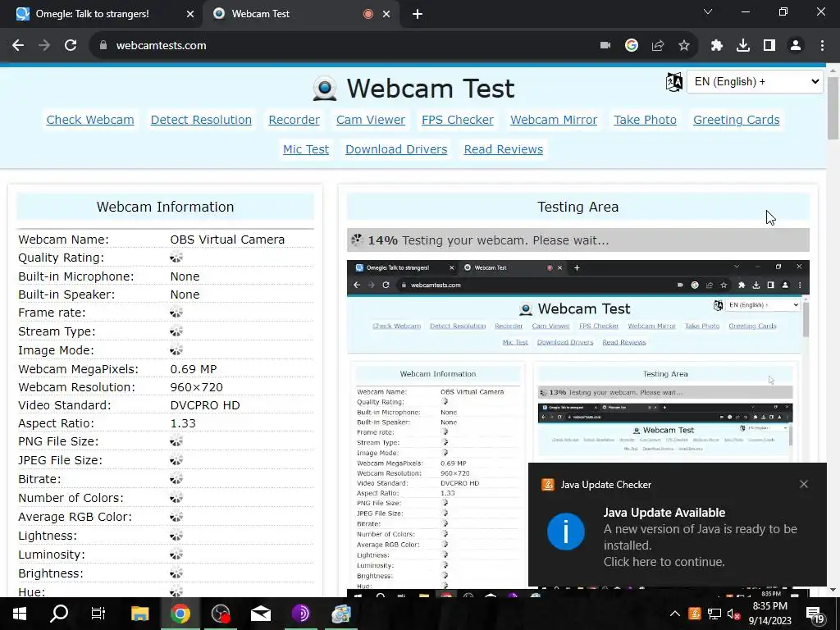Open the Chrome profile avatar
Screen dimensions: 840x630
pos(796,46)
